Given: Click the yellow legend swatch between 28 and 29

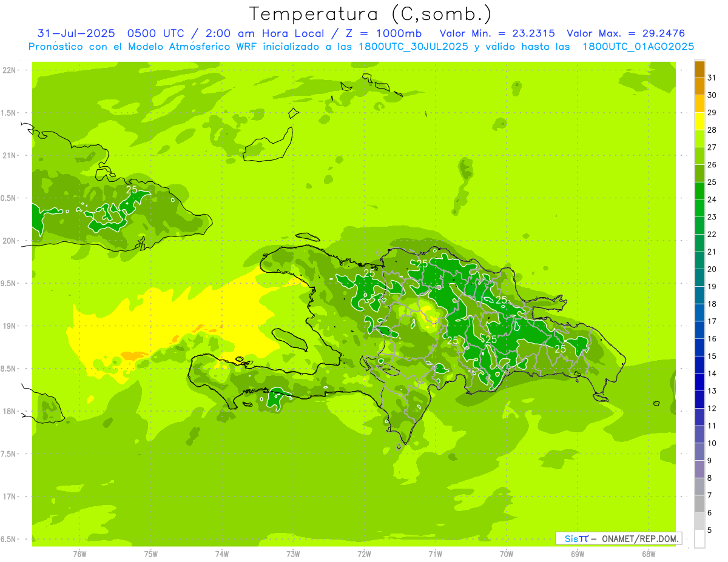Looking at the screenshot, I should 699,122.
